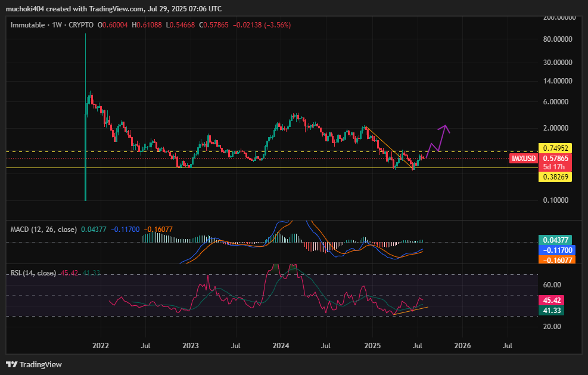This screenshot has height=375, width=588.
Task: Click the 6.00000 price scale label
Action: (556, 102)
